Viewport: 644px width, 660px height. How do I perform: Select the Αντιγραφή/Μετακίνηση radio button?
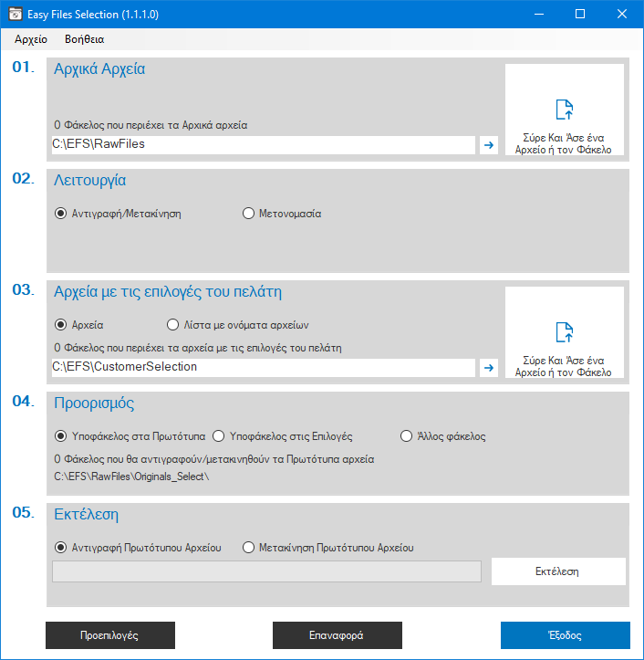coord(61,214)
